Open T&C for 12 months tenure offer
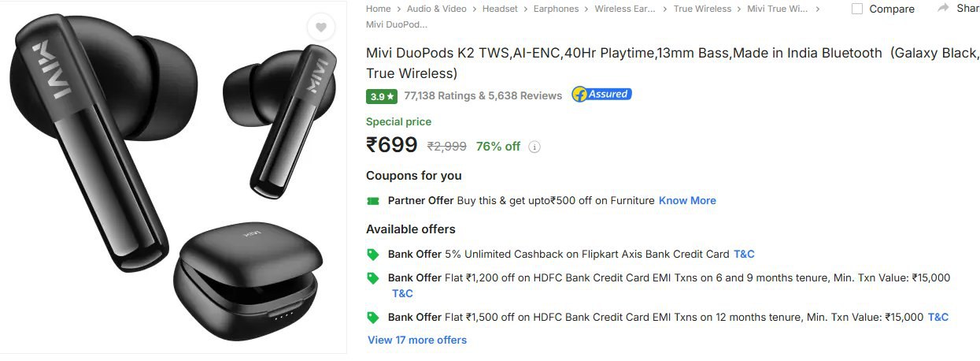Viewport: 980px width, 361px height. [937, 318]
